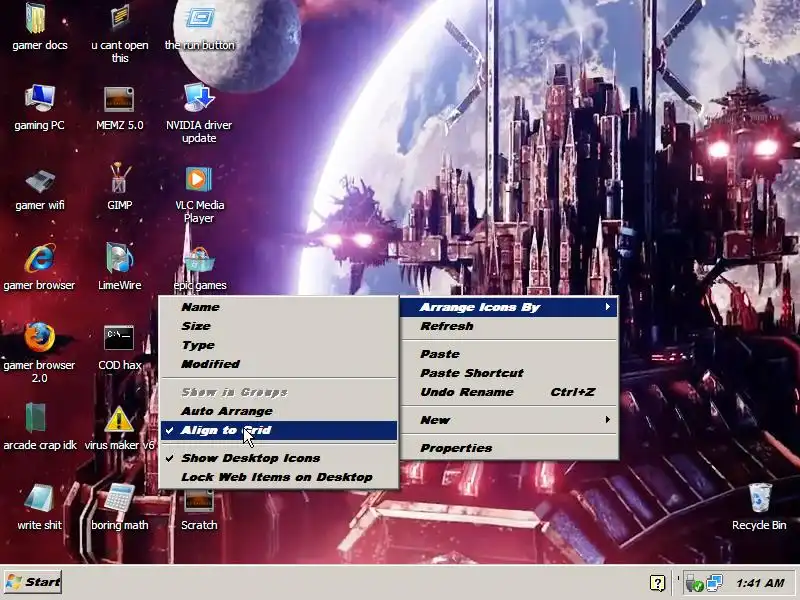Arrange icons by Modified
Image resolution: width=800 pixels, height=600 pixels.
point(279,364)
